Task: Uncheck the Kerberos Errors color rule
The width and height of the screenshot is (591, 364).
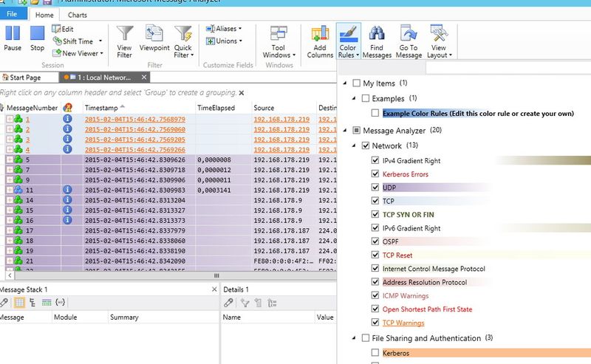Action: (x=376, y=174)
